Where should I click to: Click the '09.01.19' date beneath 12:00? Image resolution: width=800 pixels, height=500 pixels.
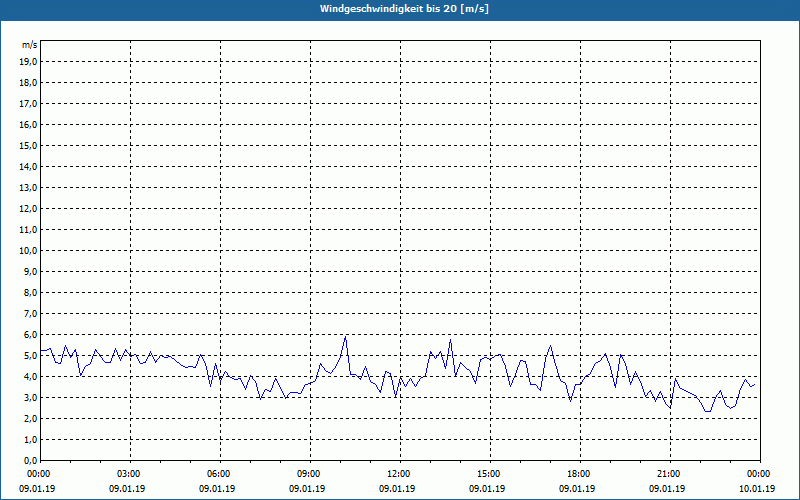(397, 488)
